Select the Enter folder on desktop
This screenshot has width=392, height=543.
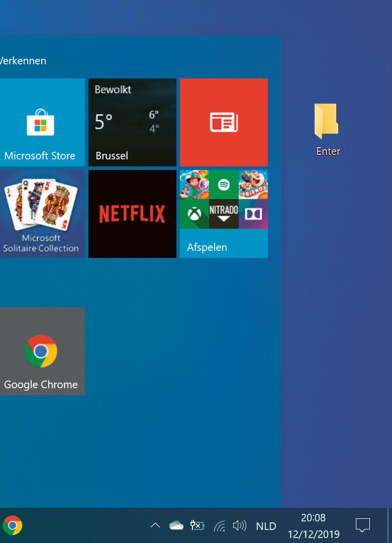pos(328,130)
